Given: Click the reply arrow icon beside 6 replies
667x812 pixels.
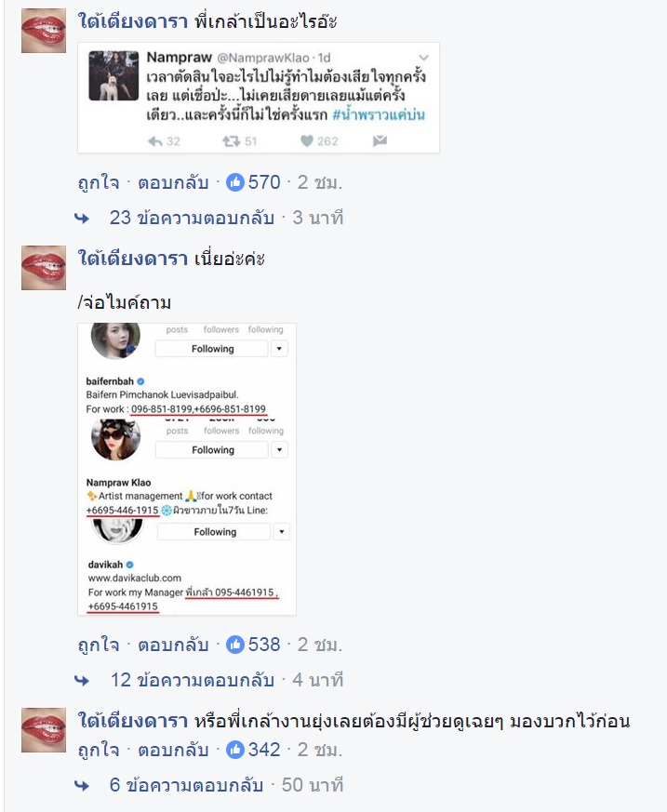Looking at the screenshot, I should 82,786.
